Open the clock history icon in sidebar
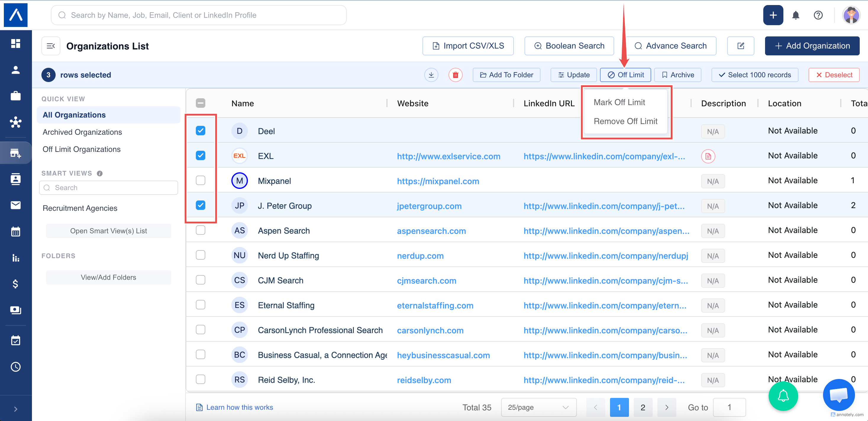 [15, 367]
